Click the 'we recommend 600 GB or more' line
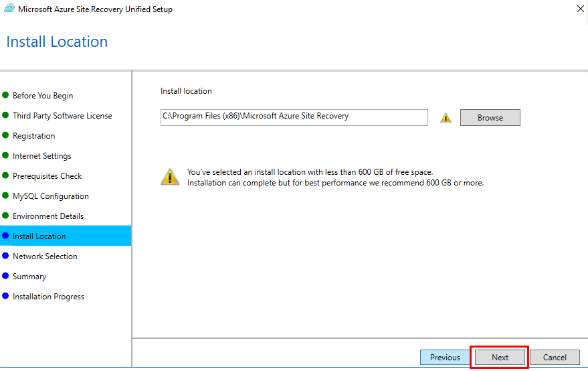The width and height of the screenshot is (588, 371). coord(335,183)
